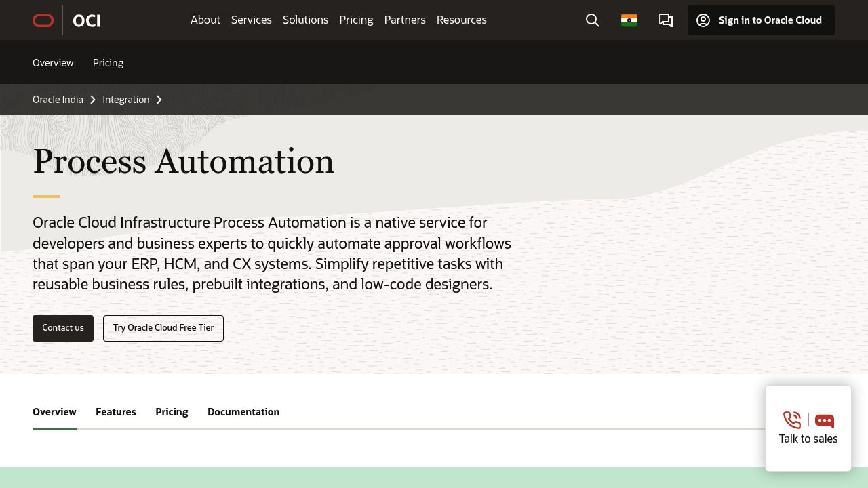Viewport: 868px width, 488px height.
Task: Sign in to Oracle Cloud
Action: point(762,20)
